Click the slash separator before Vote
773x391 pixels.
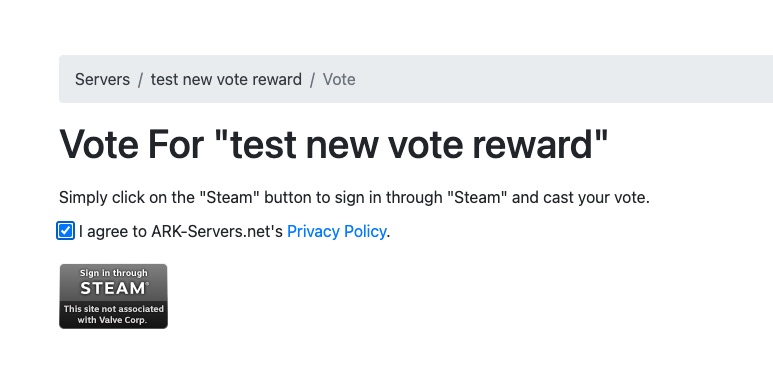[x=312, y=79]
